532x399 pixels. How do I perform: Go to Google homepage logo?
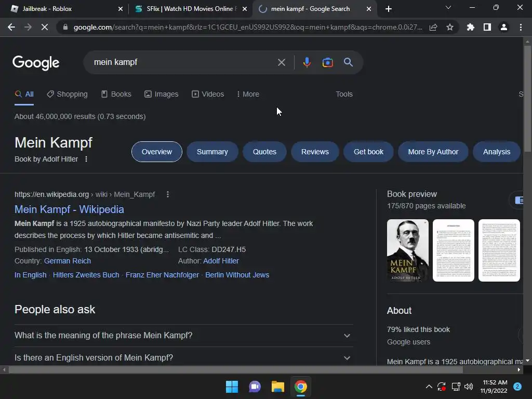pos(36,63)
